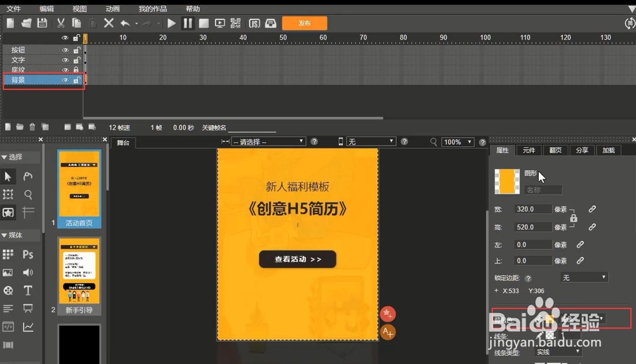
Task: Open the 编辑 menu
Action: coord(46,9)
